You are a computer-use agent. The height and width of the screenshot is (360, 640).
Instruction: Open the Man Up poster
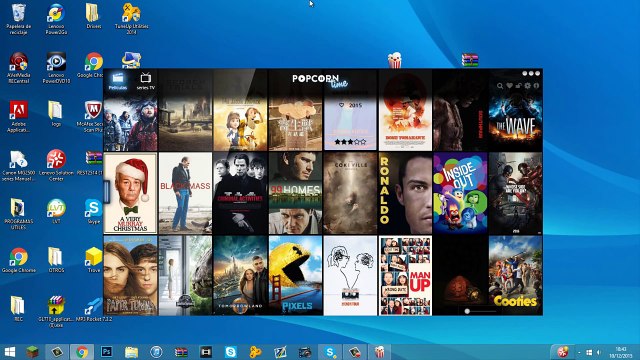click(405, 276)
